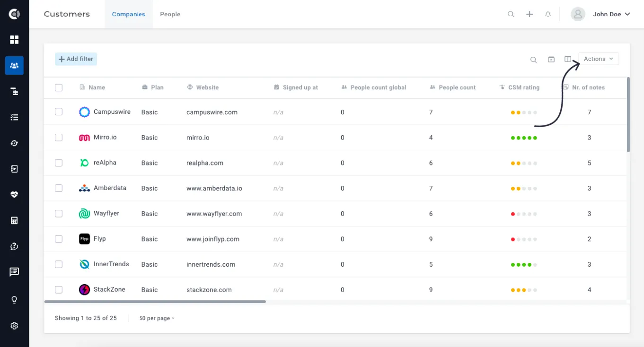Click the vertical scrollbar of the table
This screenshot has height=347, width=644.
click(628, 115)
